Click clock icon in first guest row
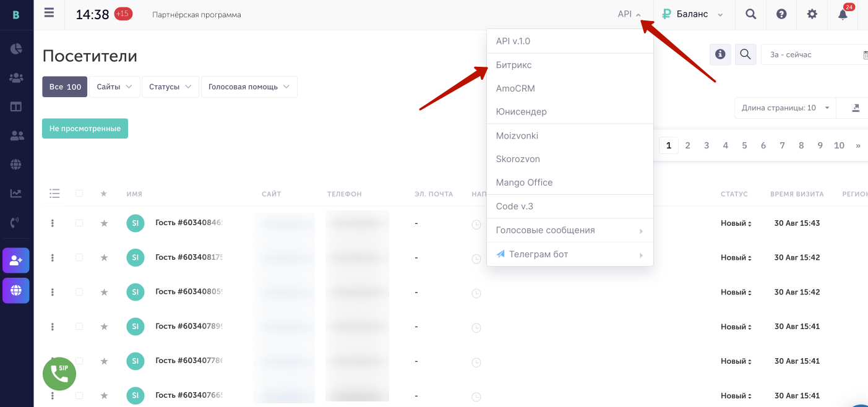The image size is (868, 407). pos(476,225)
